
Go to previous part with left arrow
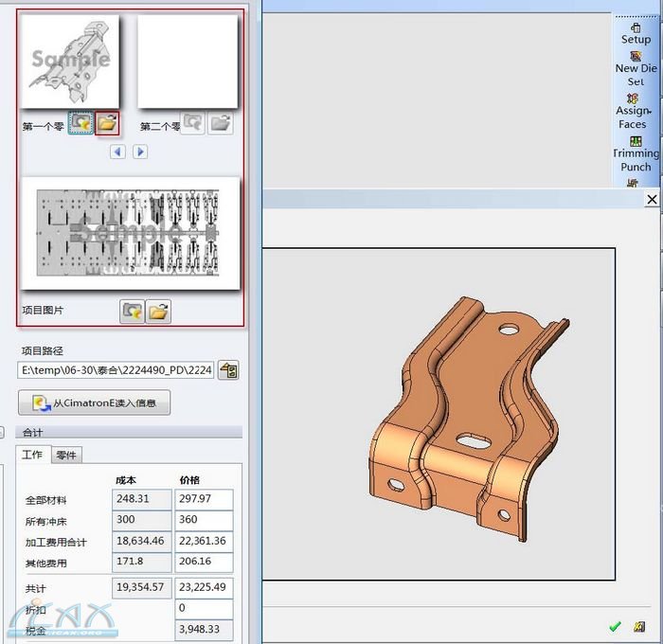click(x=118, y=152)
